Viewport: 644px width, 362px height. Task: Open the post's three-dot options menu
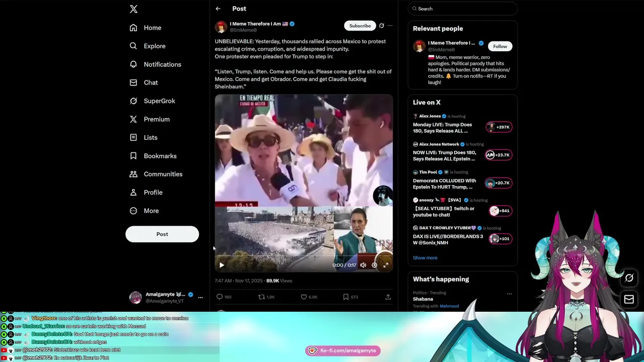(x=390, y=26)
